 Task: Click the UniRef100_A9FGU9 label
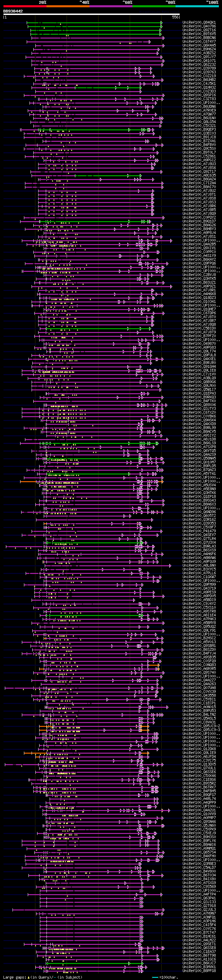[x=199, y=561]
